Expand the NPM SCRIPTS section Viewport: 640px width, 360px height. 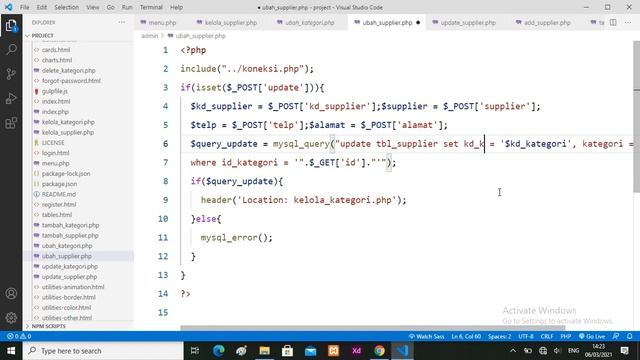click(48, 326)
